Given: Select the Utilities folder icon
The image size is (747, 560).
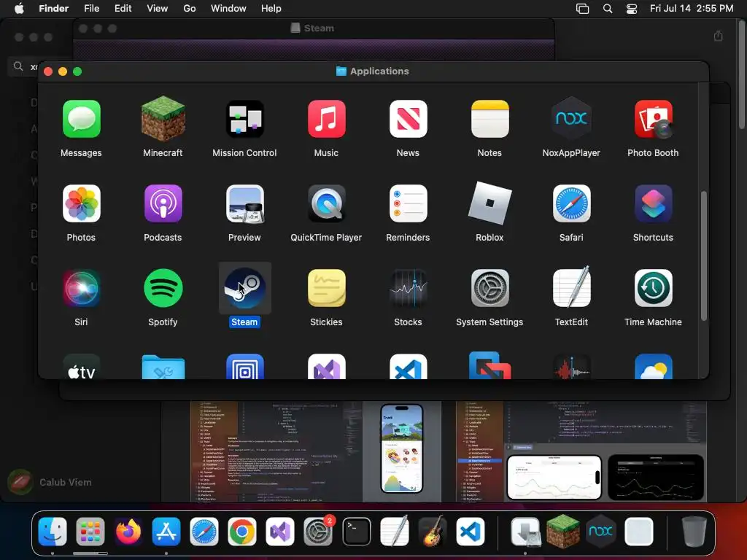Looking at the screenshot, I should click(x=163, y=367).
